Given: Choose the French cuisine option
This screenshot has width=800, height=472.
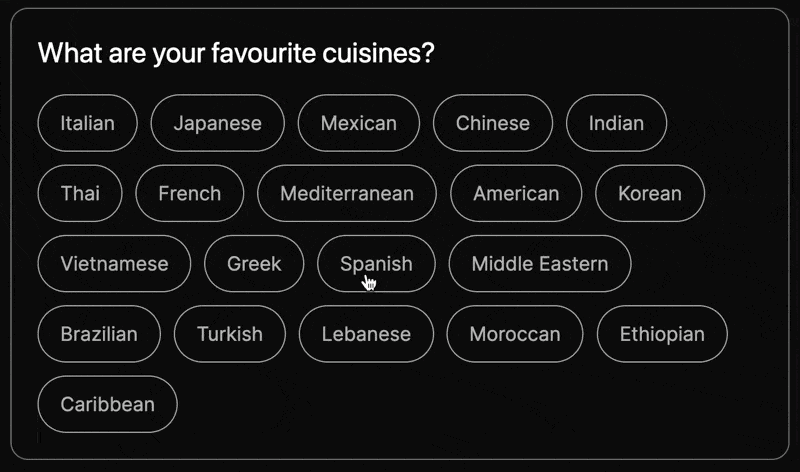Looking at the screenshot, I should 189,193.
